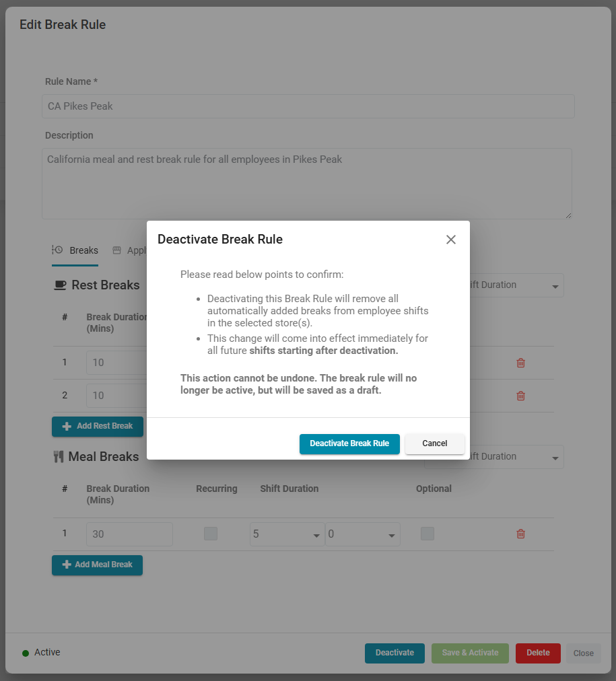Click the Meal Breaks fork-knife icon
The height and width of the screenshot is (681, 616).
59,457
